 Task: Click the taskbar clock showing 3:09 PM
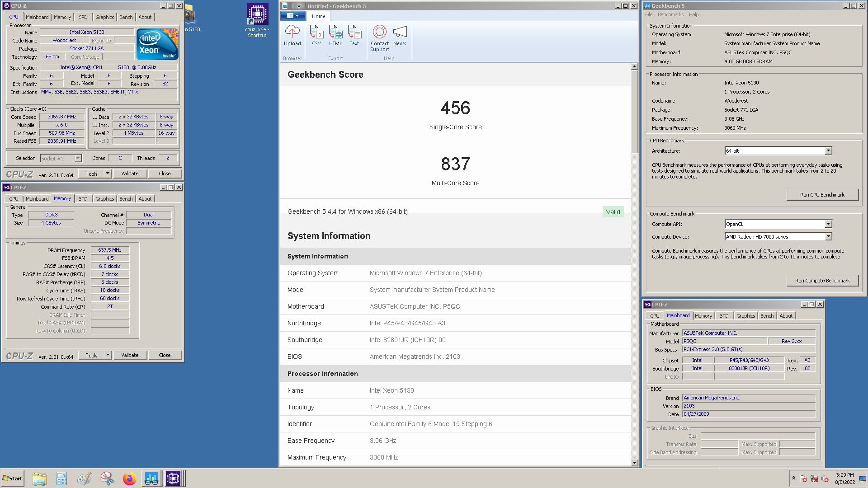coord(845,479)
